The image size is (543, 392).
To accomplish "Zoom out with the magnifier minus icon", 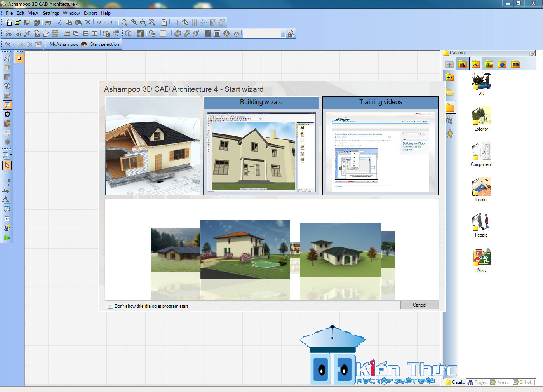I will click(x=143, y=23).
